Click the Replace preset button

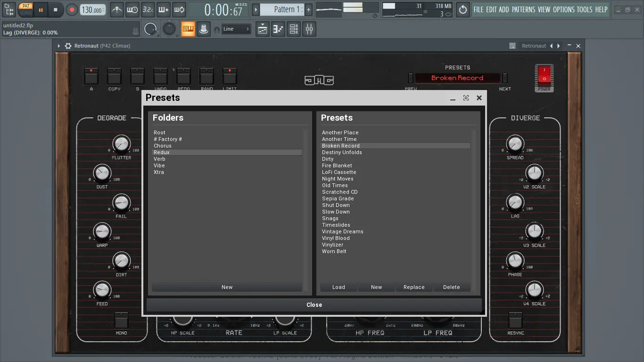tap(414, 287)
